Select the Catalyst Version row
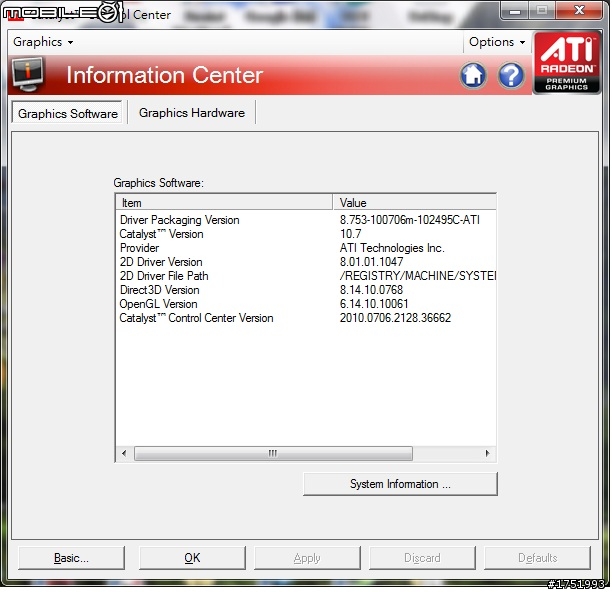This screenshot has width=612, height=592. 306,234
